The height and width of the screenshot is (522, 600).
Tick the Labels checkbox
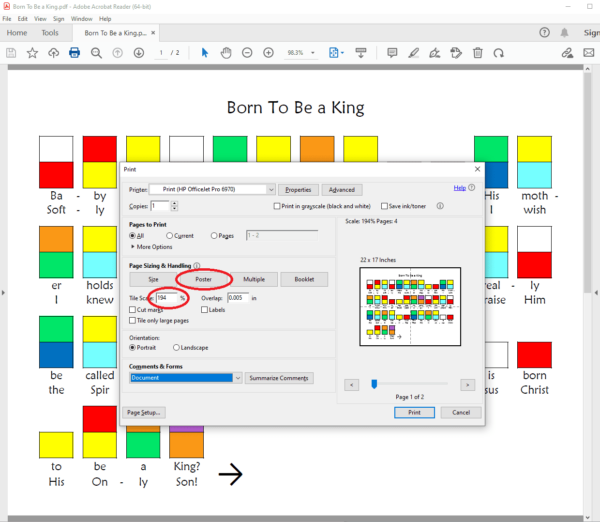204,310
